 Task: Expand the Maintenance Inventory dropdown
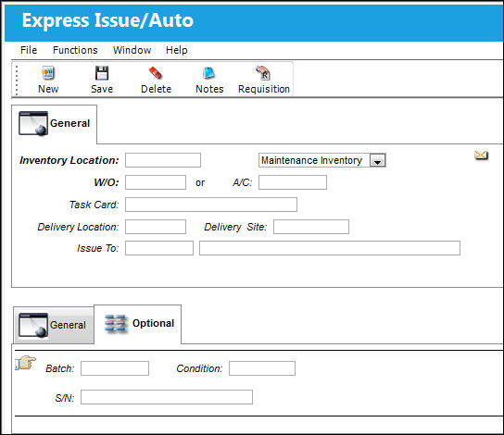click(377, 160)
